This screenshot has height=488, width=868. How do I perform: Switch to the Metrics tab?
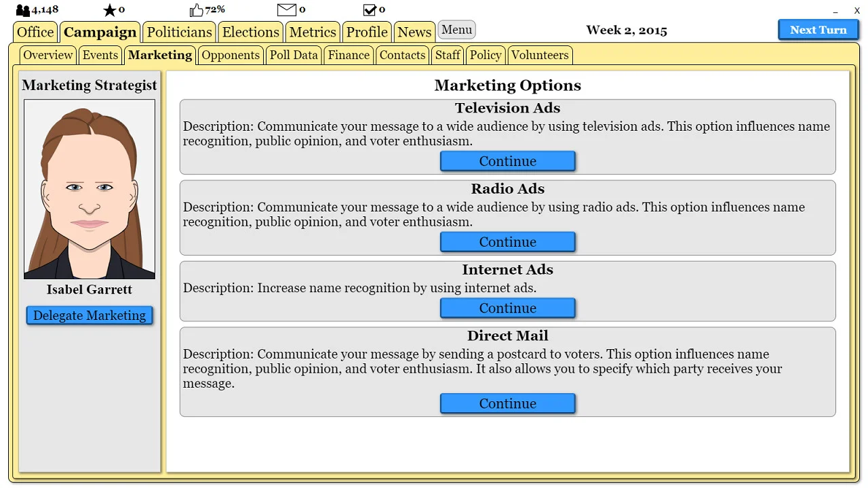pos(312,32)
